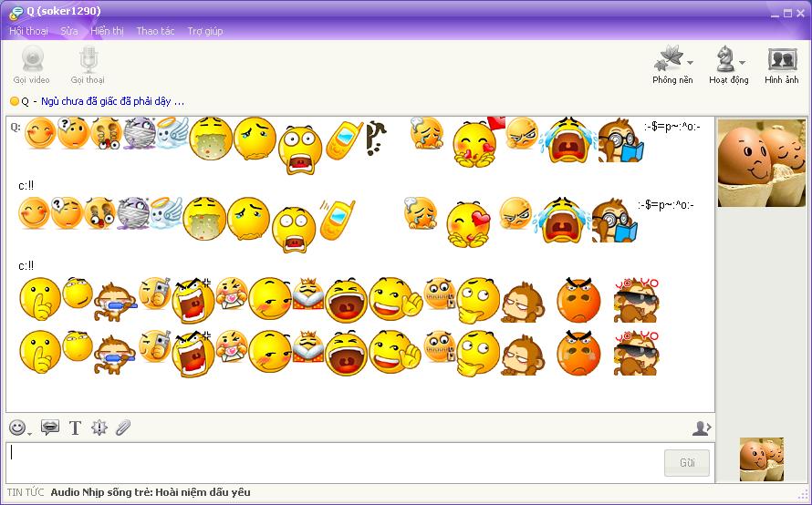812x505 pixels.
Task: Start a voice call with Gọi thoại
Action: [88, 65]
